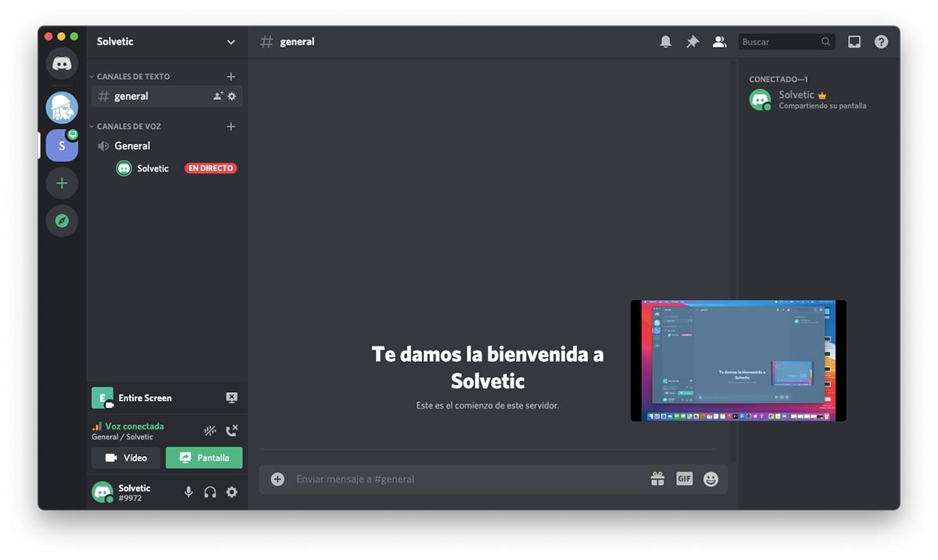Image resolution: width=938 pixels, height=560 pixels.
Task: Click the stream preview thumbnail
Action: 738,361
